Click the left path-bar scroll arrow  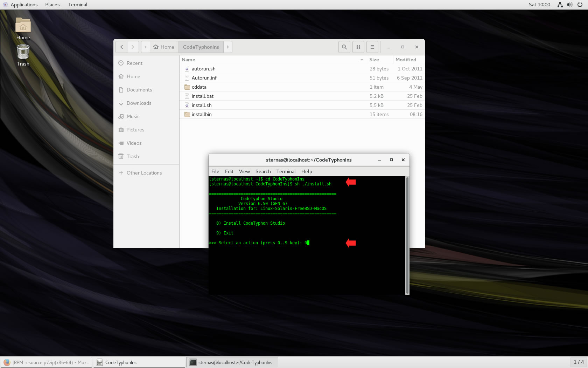146,47
